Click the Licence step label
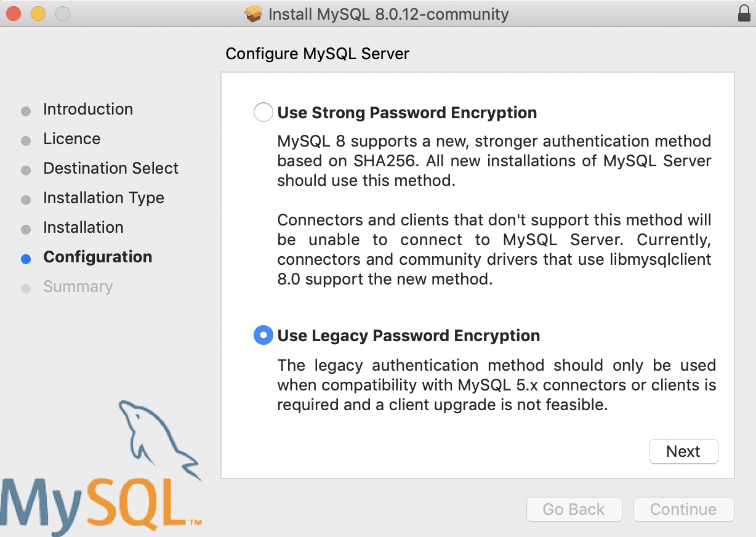 (x=72, y=139)
